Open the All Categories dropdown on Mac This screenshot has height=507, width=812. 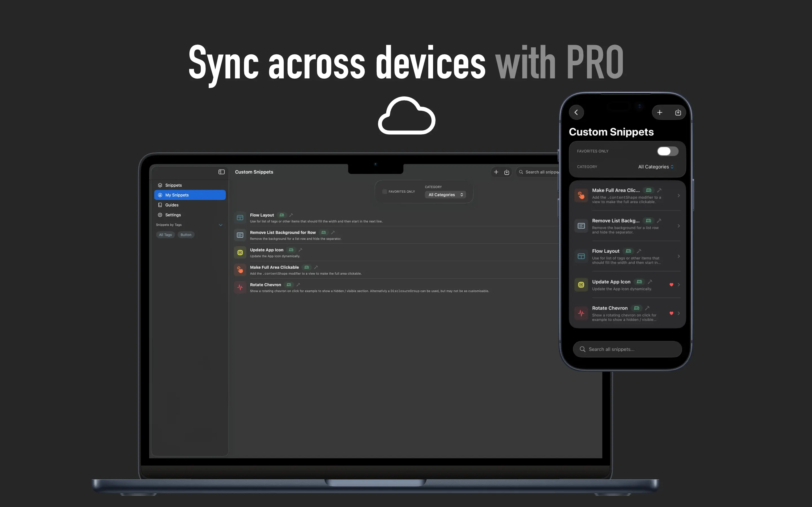point(445,195)
